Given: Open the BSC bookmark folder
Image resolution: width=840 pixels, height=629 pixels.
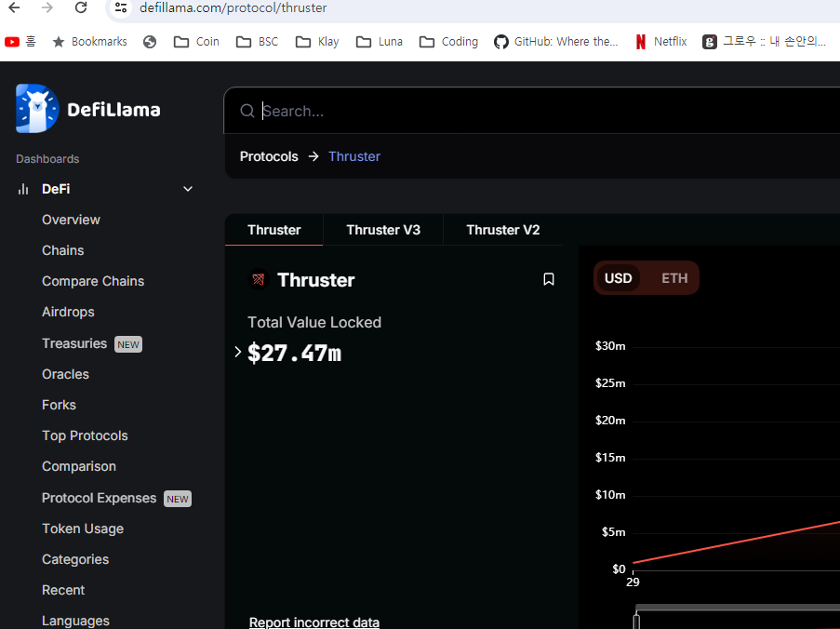Looking at the screenshot, I should [258, 42].
